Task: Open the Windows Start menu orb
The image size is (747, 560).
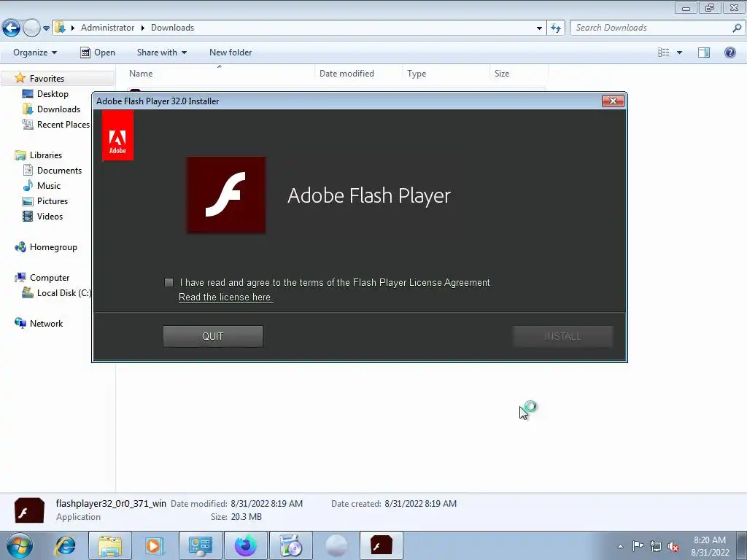Action: click(20, 545)
